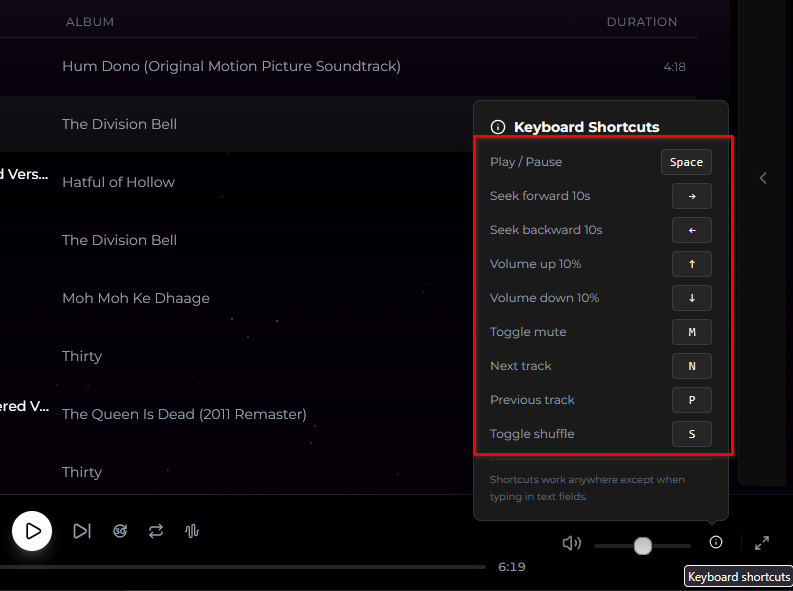Click the track progress bar
Screen dimensions: 793x591
[243, 567]
